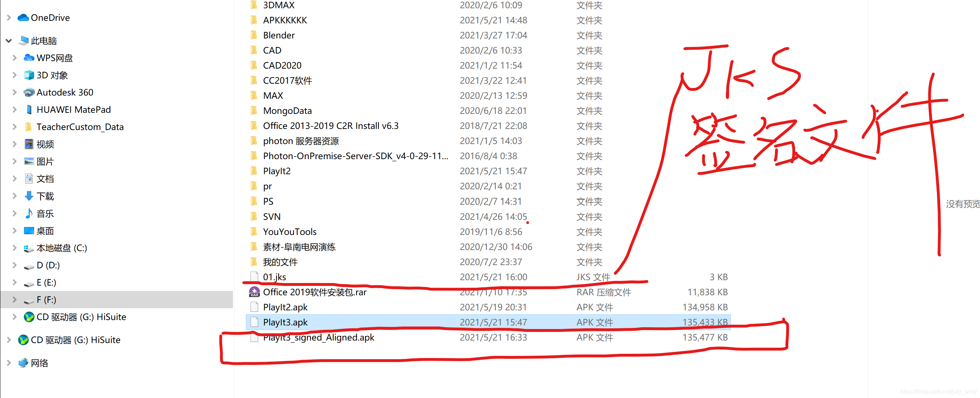The image size is (980, 398).
Task: Open the Blender folder
Action: click(x=279, y=36)
